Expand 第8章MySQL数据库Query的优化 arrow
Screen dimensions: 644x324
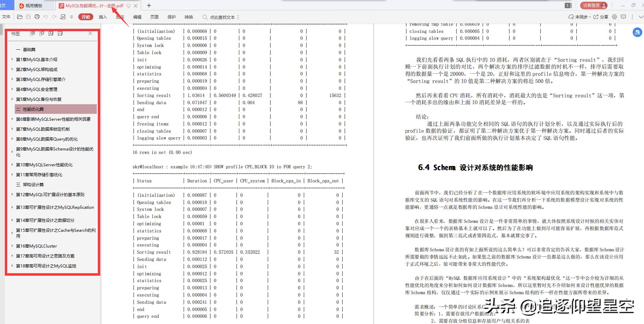click(12, 139)
